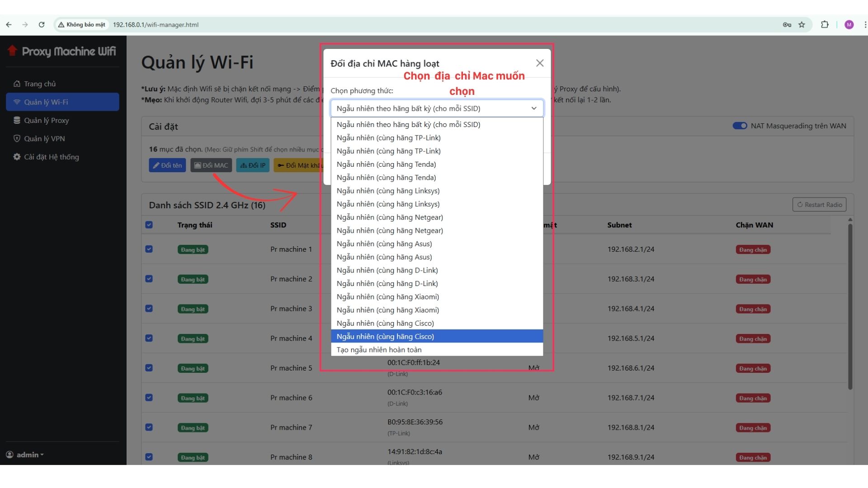Click the Đổi IP button
Image resolution: width=868 pixels, height=488 pixels.
pos(253,165)
